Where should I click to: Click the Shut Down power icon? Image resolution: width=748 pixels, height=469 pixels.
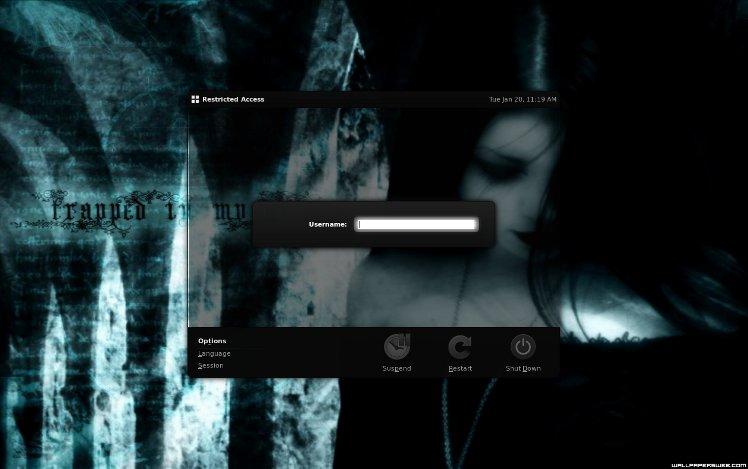[523, 346]
